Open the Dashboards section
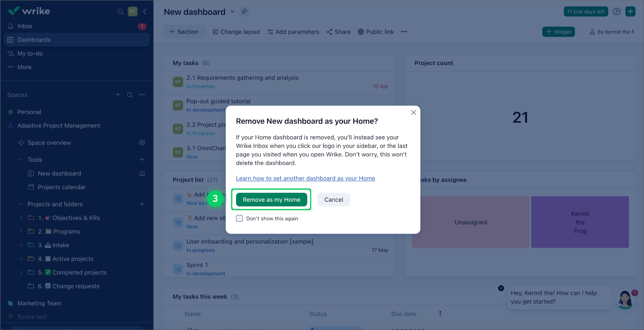 [x=34, y=39]
